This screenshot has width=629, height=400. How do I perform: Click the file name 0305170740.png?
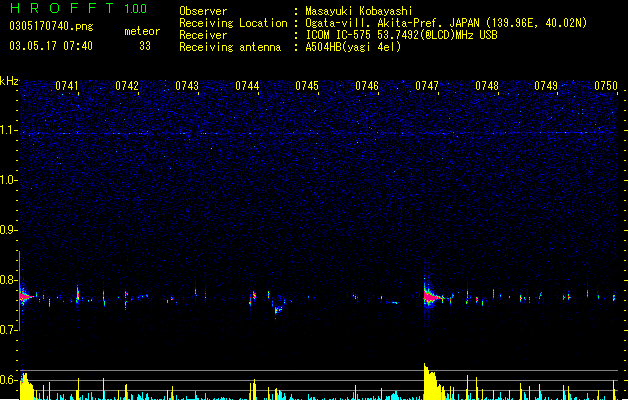click(x=51, y=26)
